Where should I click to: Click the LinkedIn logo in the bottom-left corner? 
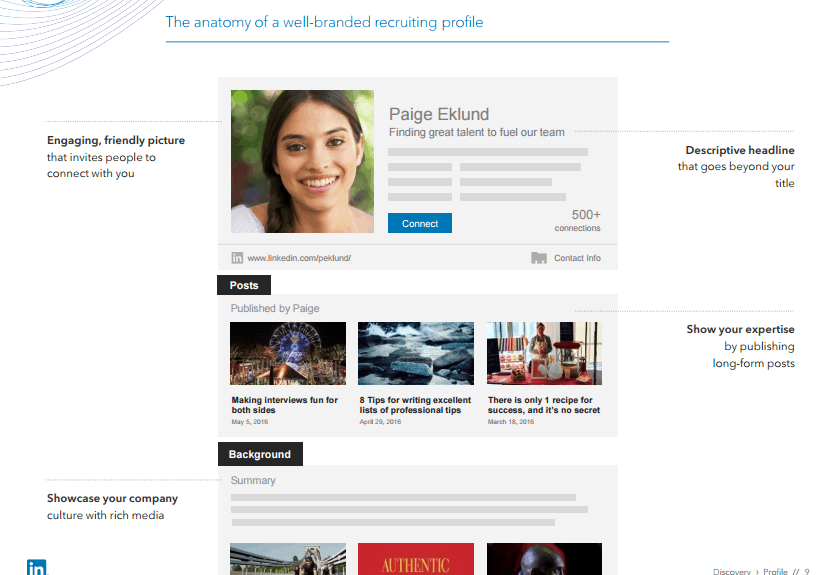point(36,567)
